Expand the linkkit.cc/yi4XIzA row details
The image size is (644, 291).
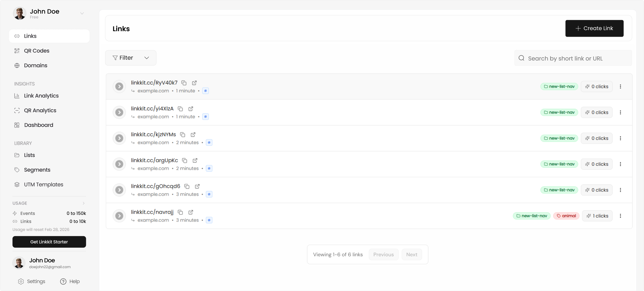coord(119,112)
